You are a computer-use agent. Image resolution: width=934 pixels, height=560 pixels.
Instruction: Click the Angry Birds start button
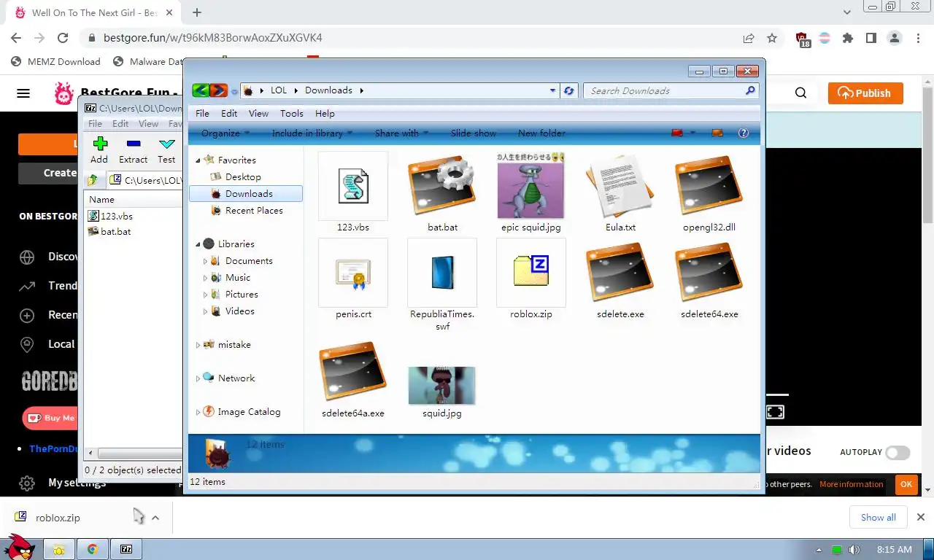(19, 547)
